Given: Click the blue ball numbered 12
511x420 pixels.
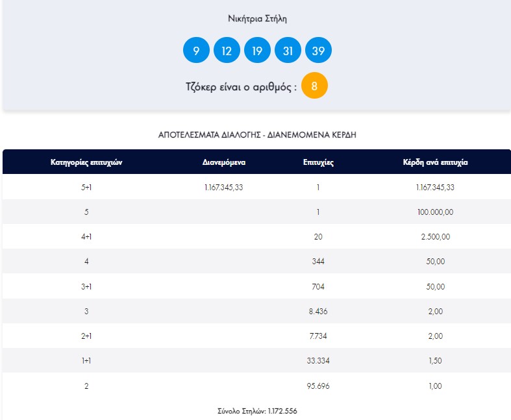Looking at the screenshot, I should pos(227,50).
